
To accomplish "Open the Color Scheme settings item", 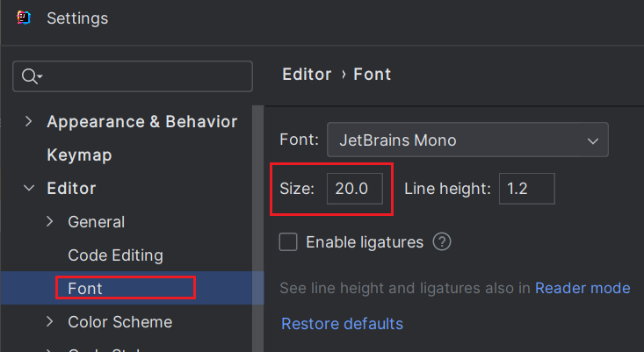I will tap(119, 322).
